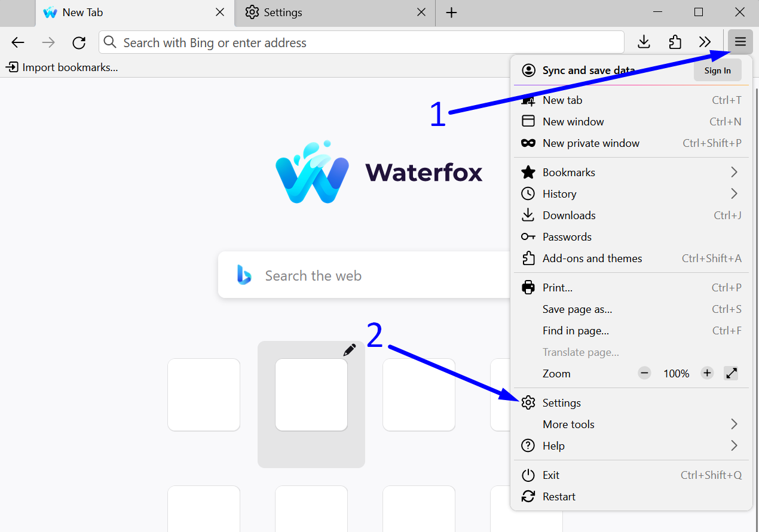759x532 pixels.
Task: Click the Bing icon in the search box
Action: click(243, 275)
